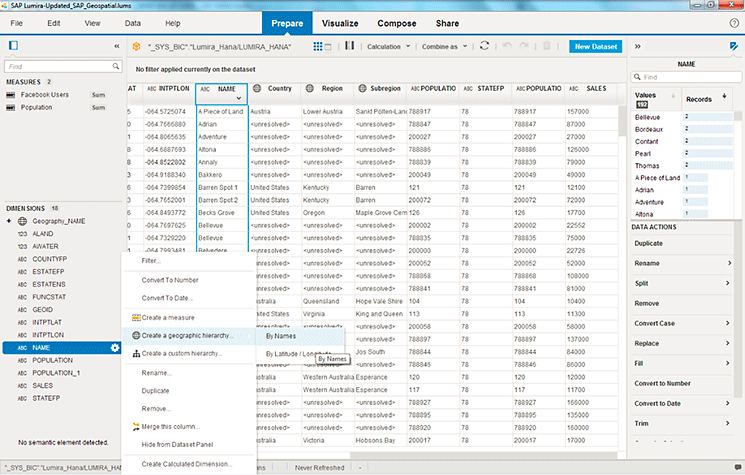The width and height of the screenshot is (745, 475).
Task: Click the column split toolbar icon
Action: click(350, 46)
